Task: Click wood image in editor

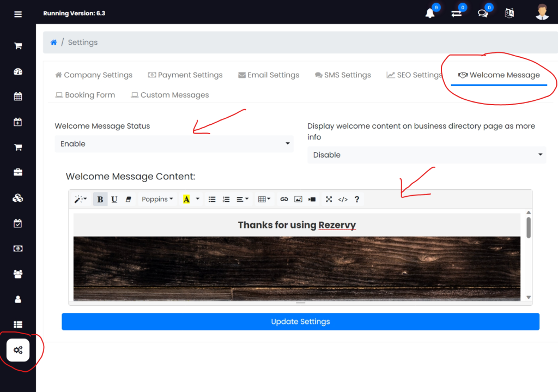Action: point(297,268)
